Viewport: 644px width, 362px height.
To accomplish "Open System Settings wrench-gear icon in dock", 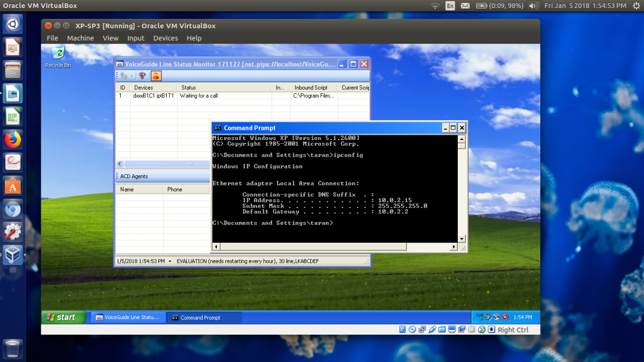I will pos(13,232).
